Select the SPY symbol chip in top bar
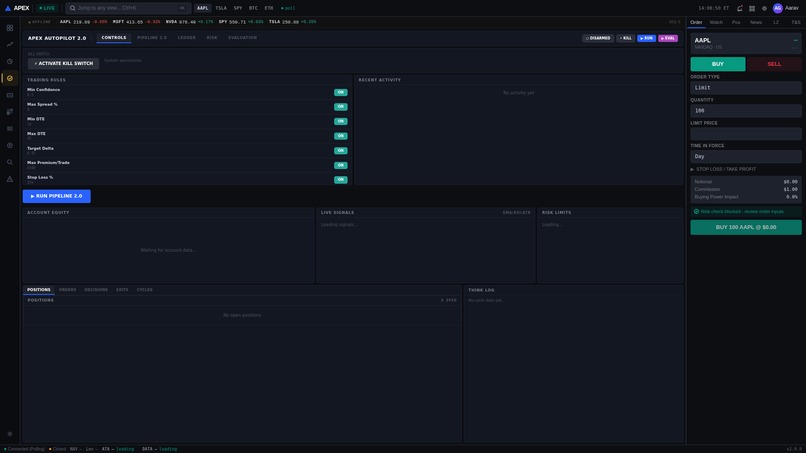806x453 pixels. (x=237, y=8)
